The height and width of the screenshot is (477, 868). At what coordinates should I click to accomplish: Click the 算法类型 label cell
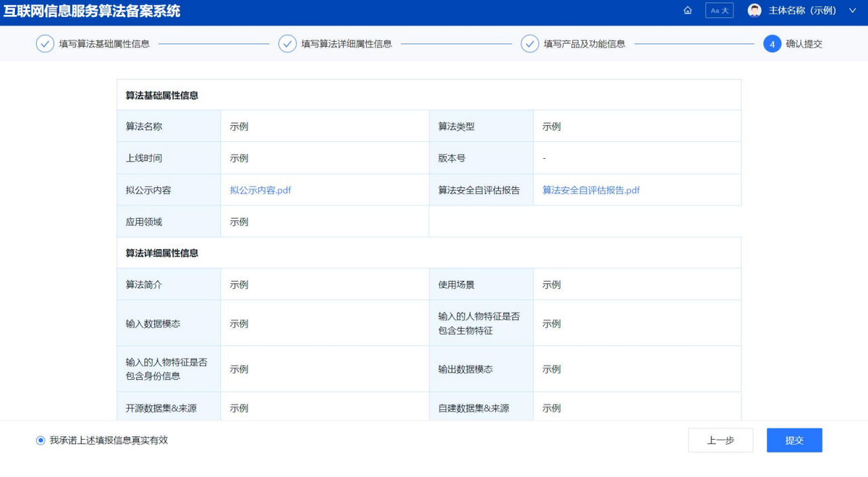click(481, 126)
